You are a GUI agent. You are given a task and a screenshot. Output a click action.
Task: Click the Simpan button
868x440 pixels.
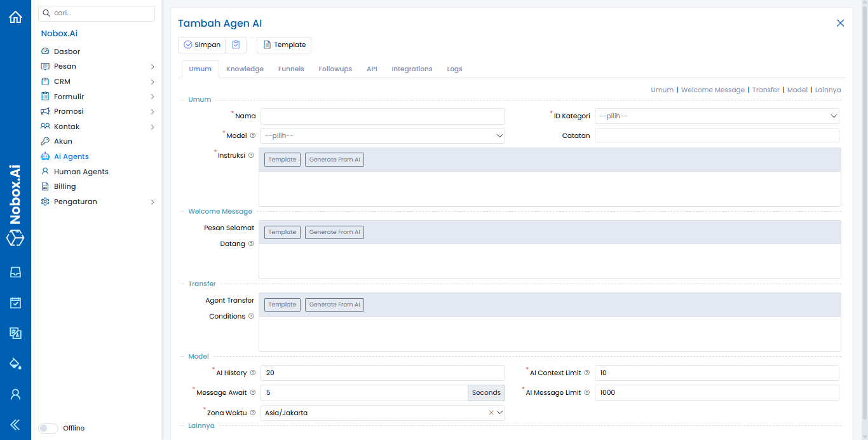202,45
